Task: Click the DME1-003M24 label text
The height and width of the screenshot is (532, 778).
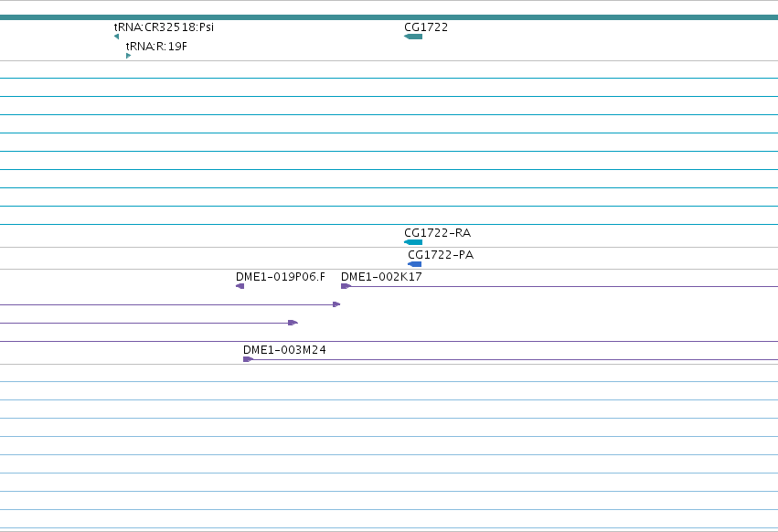Action: pos(285,350)
